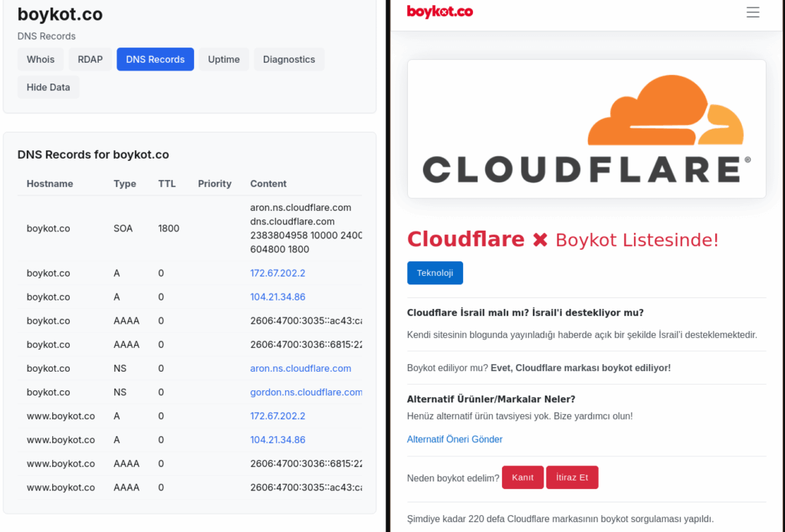Open the Diagnostics tab
The height and width of the screenshot is (532, 785).
pos(289,59)
